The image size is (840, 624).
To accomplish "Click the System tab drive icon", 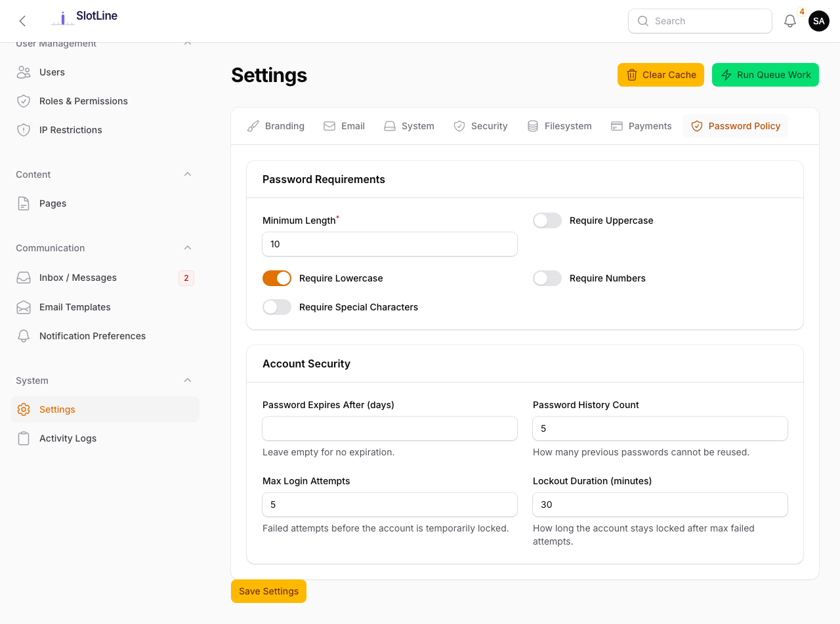I will coord(390,126).
